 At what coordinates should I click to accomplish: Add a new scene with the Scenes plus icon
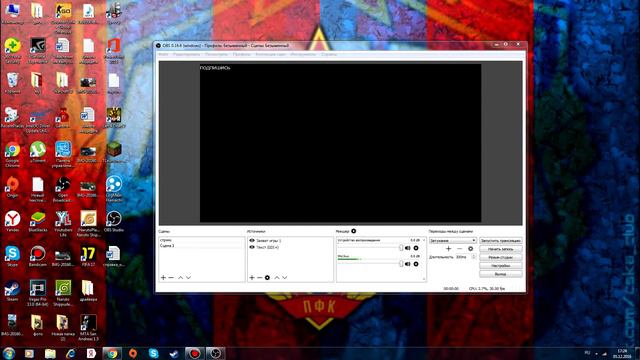(163, 278)
